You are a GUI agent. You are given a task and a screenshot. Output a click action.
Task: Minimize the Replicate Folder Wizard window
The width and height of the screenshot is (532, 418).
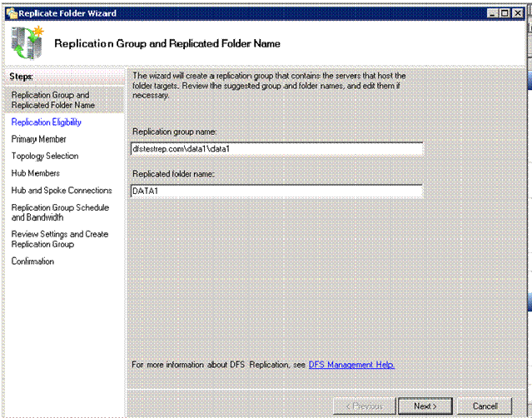(x=492, y=13)
